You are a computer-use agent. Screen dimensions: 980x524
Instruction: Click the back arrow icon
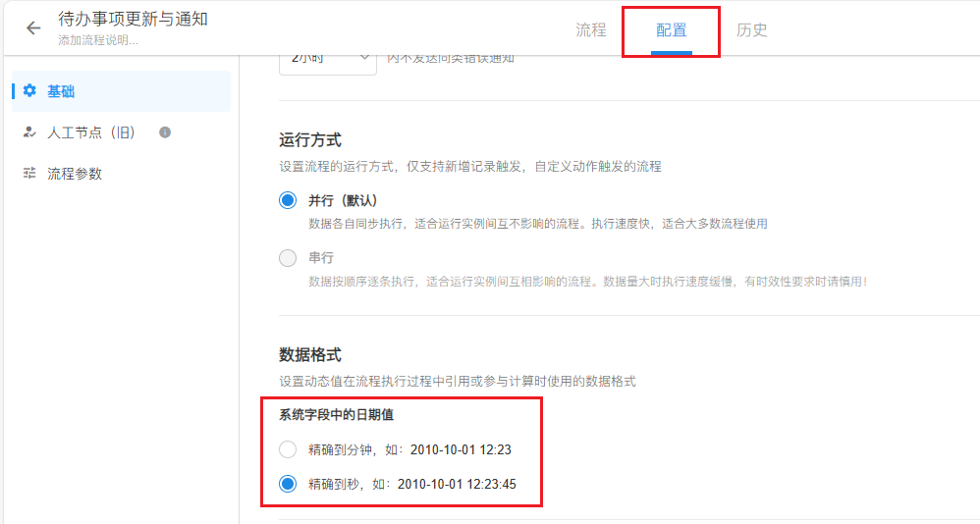click(33, 28)
